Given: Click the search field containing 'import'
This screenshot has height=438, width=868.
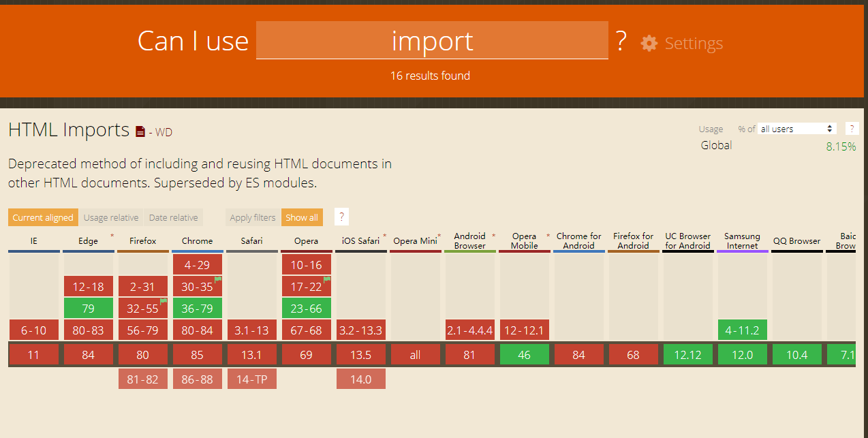Looking at the screenshot, I should pyautogui.click(x=432, y=41).
